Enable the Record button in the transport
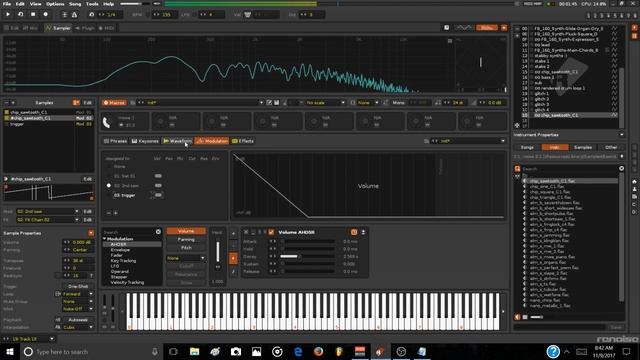This screenshot has width=640, height=360. pos(46,14)
